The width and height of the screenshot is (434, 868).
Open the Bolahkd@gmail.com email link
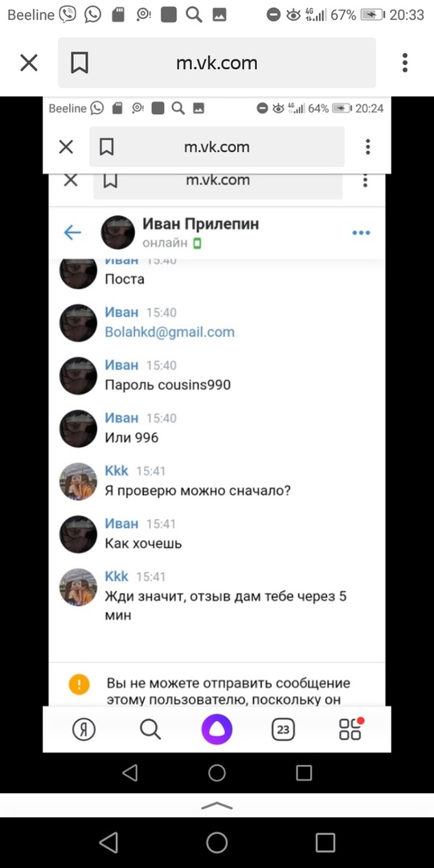[x=170, y=332]
